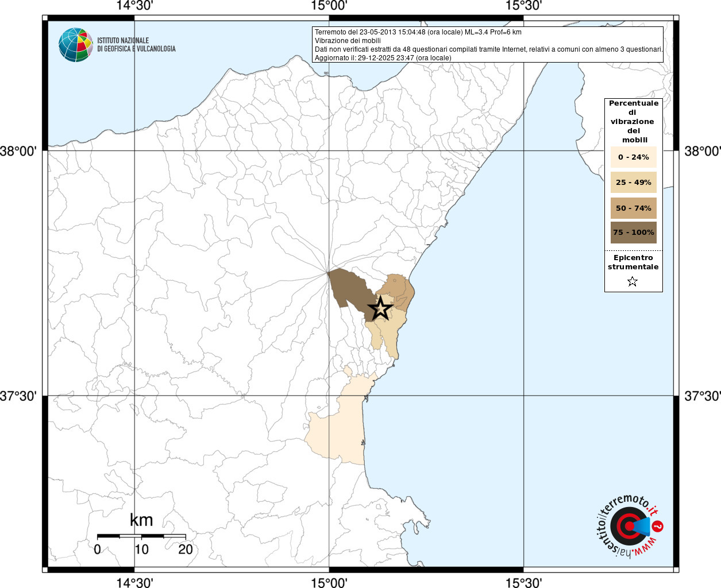Viewport: 721px width, 588px height.
Task: Click the bottom '15°30'' longitude label
Action: coord(523,583)
